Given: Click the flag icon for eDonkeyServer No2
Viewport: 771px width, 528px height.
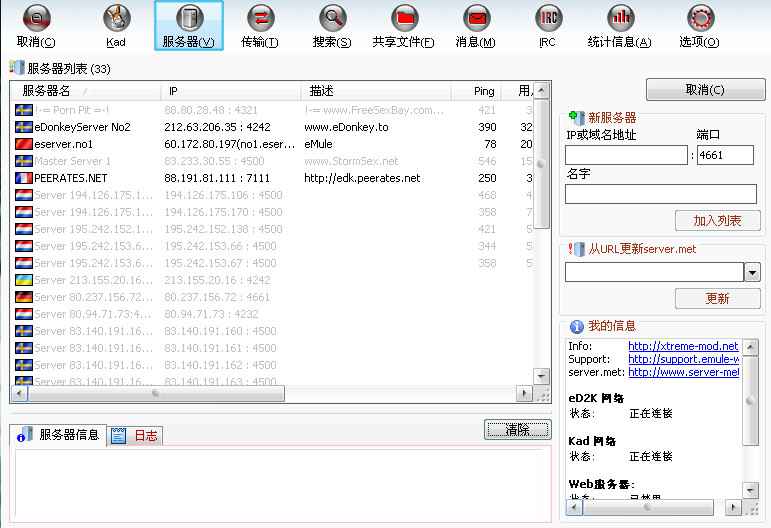Looking at the screenshot, I should coord(24,127).
